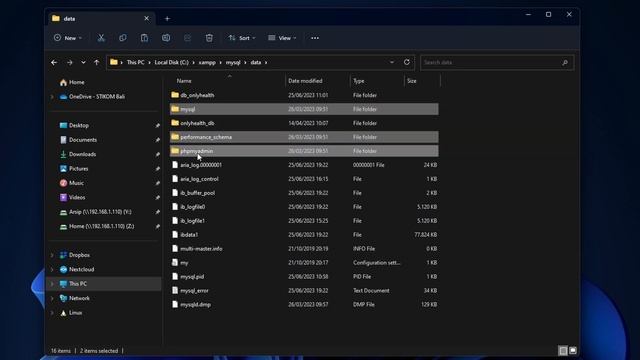Select the multi-master.info file
The image size is (640, 360).
coord(304,249)
